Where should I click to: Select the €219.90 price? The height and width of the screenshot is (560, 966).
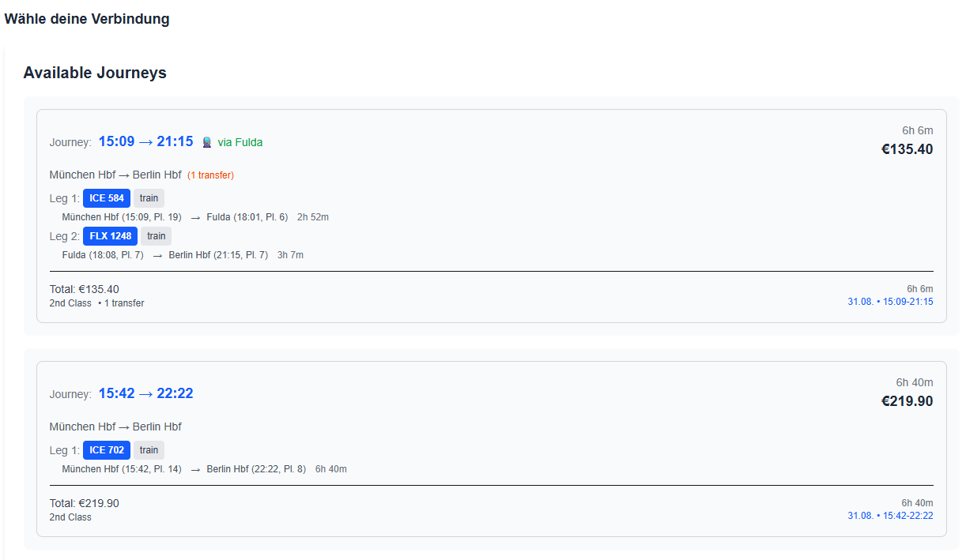pyautogui.click(x=907, y=401)
